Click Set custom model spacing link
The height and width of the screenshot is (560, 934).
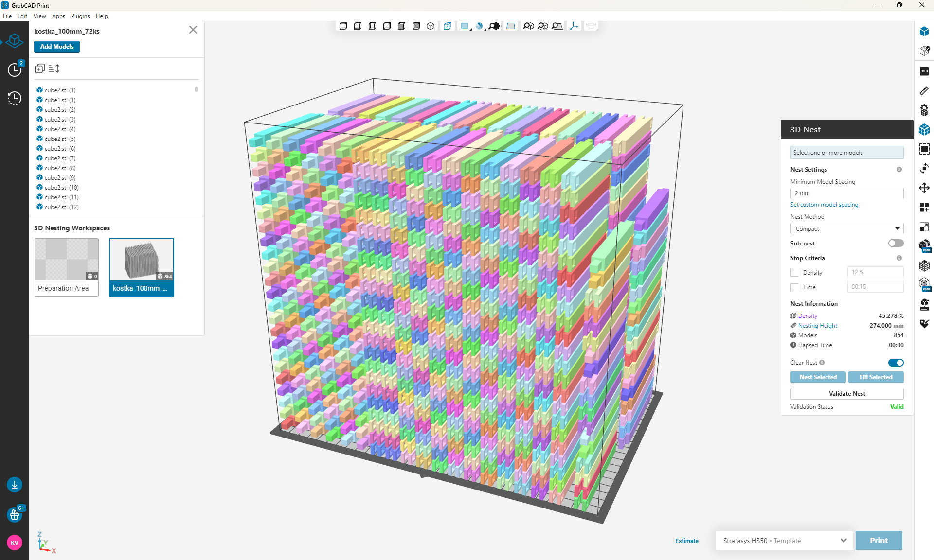click(x=824, y=205)
